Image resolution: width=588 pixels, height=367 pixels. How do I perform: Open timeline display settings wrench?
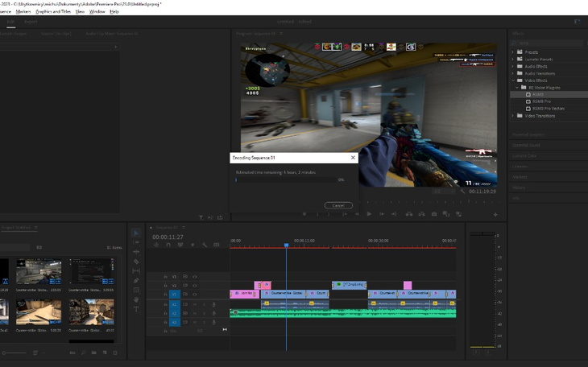pyautogui.click(x=205, y=245)
